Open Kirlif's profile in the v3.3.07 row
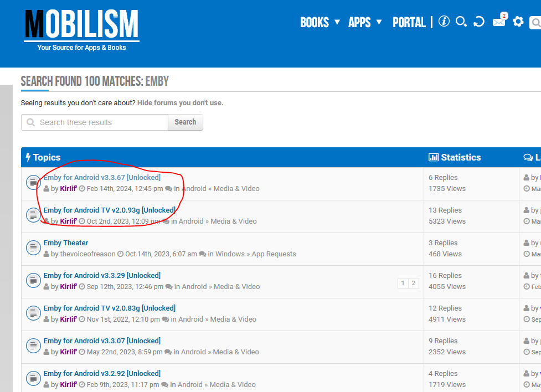The height and width of the screenshot is (392, 541). pyautogui.click(x=68, y=352)
